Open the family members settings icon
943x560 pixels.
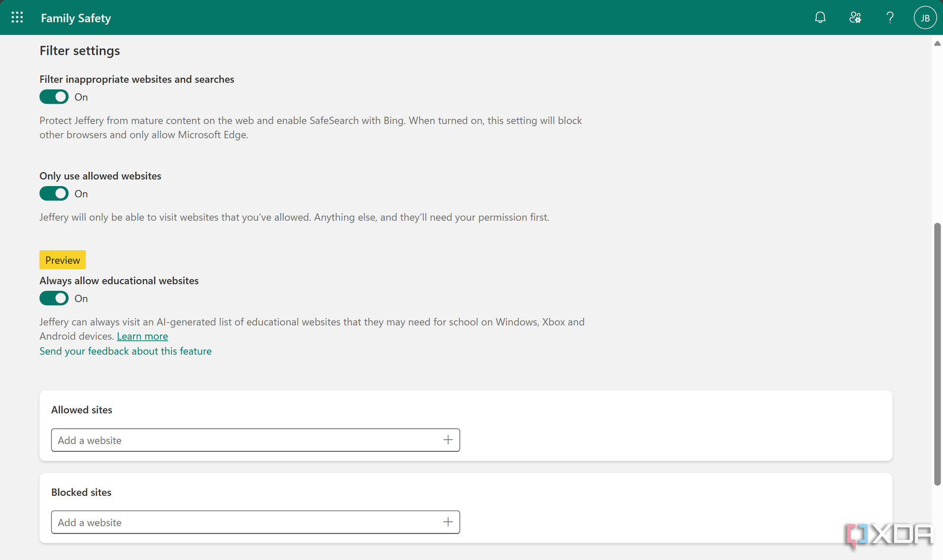[x=855, y=17]
